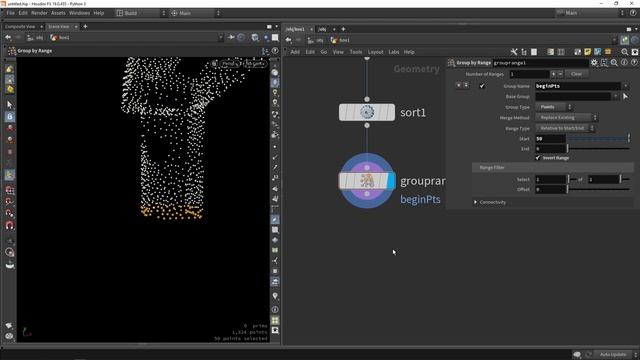Open the Build desktop dropdown

[141, 13]
